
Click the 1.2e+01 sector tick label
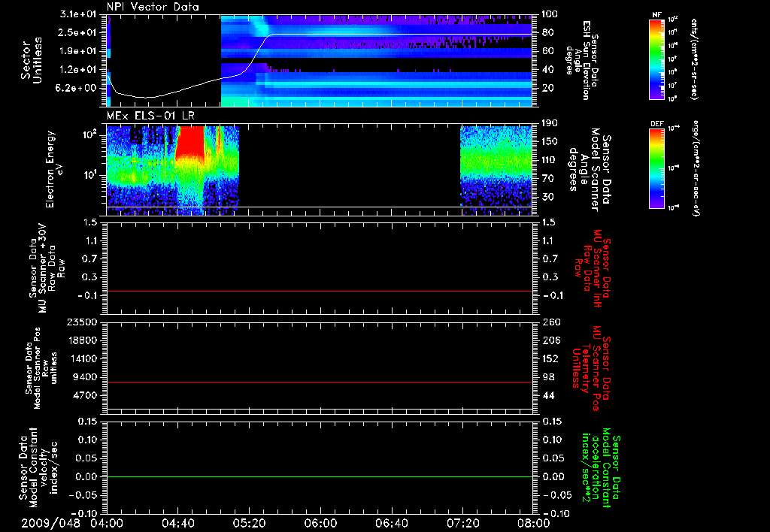78,70
